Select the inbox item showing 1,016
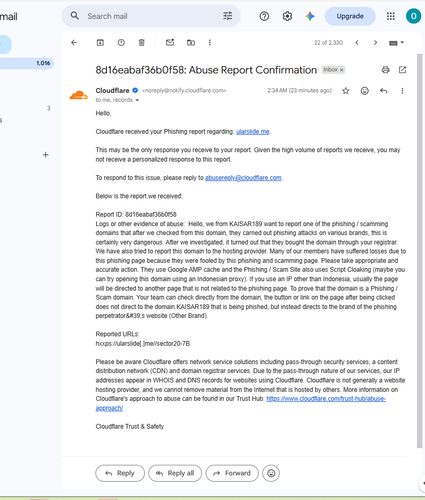The height and width of the screenshot is (500, 425). pyautogui.click(x=27, y=63)
